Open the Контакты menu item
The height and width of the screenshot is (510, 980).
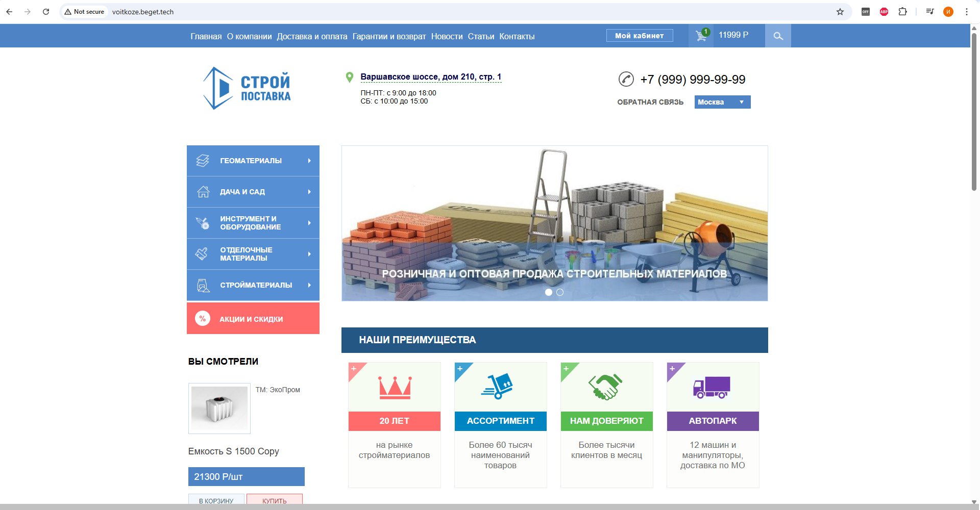point(517,36)
